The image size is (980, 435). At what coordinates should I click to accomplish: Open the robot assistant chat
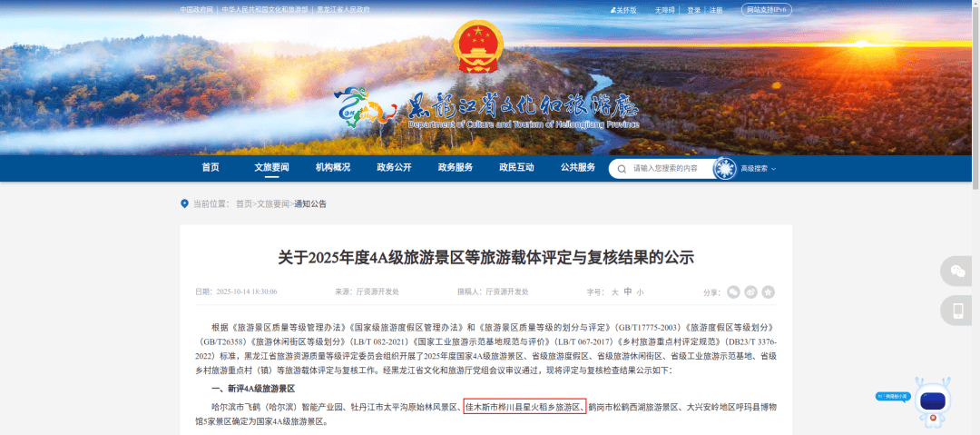pos(932,401)
